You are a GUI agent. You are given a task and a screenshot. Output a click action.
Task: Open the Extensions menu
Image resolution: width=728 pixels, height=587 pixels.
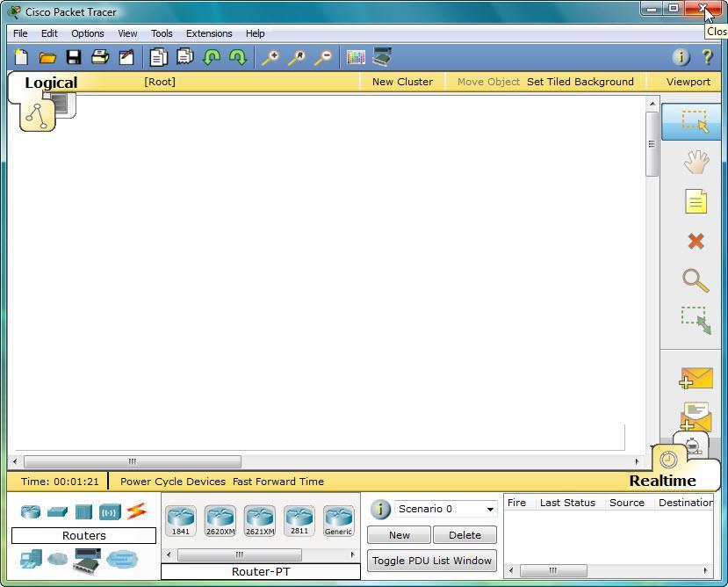pyautogui.click(x=209, y=33)
